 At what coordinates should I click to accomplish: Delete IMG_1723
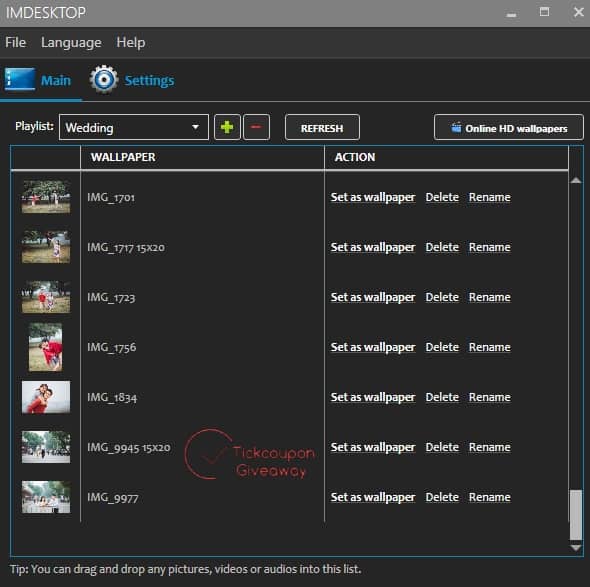click(442, 297)
